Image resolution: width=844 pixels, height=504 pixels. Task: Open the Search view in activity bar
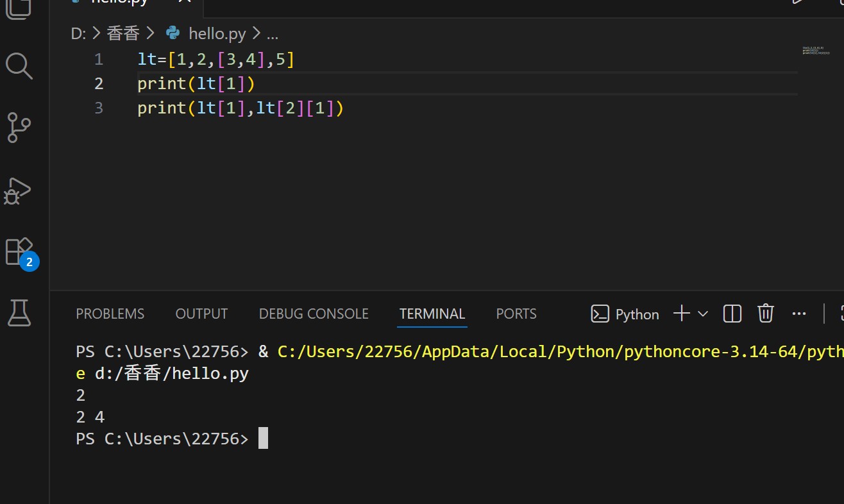pos(19,65)
